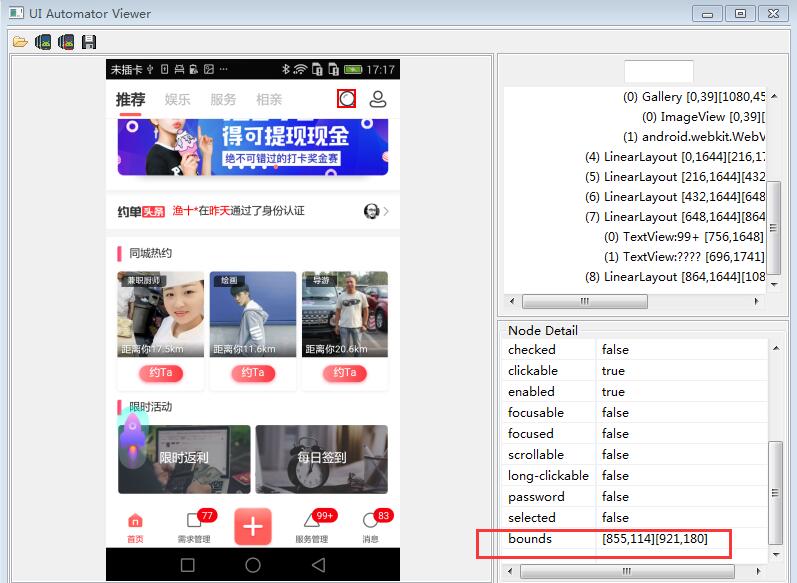Tap the profile person icon in the app header

tap(378, 99)
